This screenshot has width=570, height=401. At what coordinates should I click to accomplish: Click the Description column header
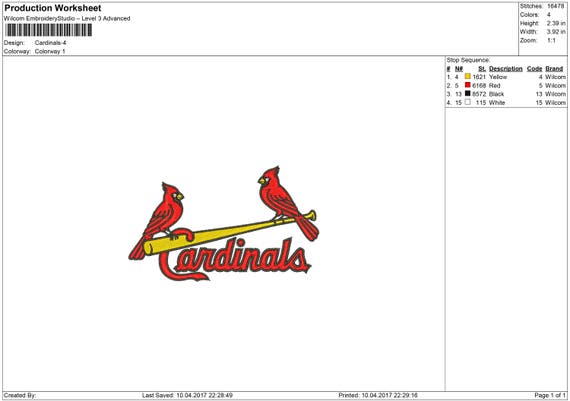pos(506,69)
